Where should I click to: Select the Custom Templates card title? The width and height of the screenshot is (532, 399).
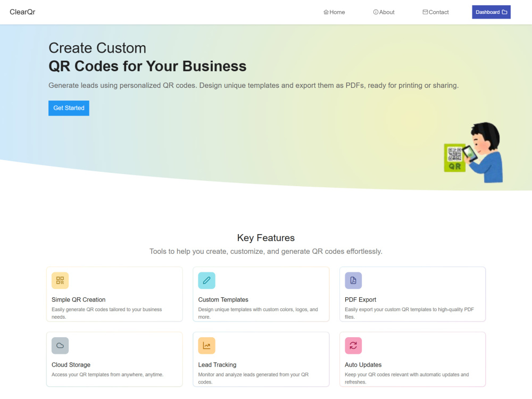(x=223, y=300)
